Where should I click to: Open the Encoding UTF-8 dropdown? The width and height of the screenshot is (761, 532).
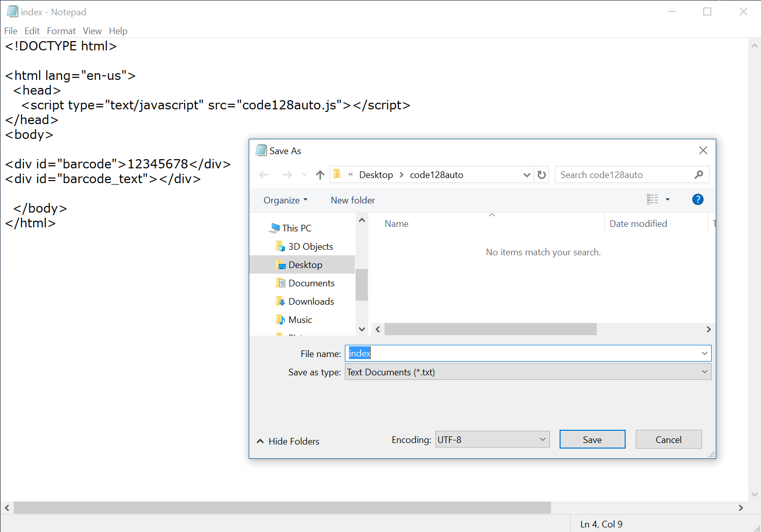(x=492, y=439)
